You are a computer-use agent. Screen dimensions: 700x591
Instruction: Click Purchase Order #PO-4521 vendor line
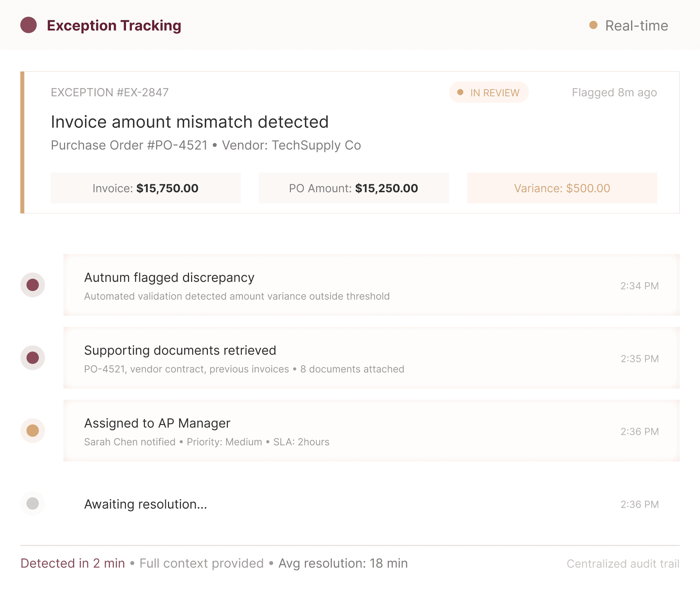tap(206, 145)
